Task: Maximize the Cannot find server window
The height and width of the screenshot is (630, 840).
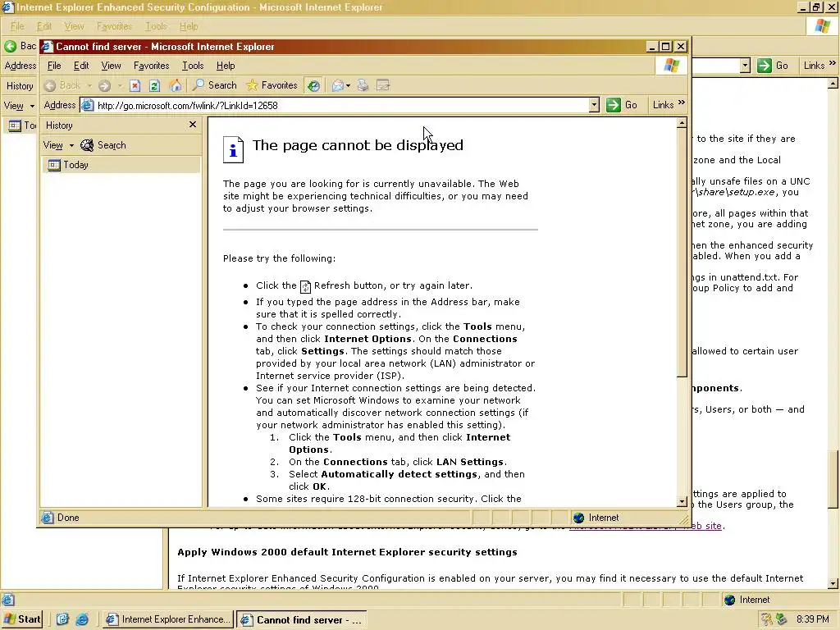Action: (x=666, y=47)
